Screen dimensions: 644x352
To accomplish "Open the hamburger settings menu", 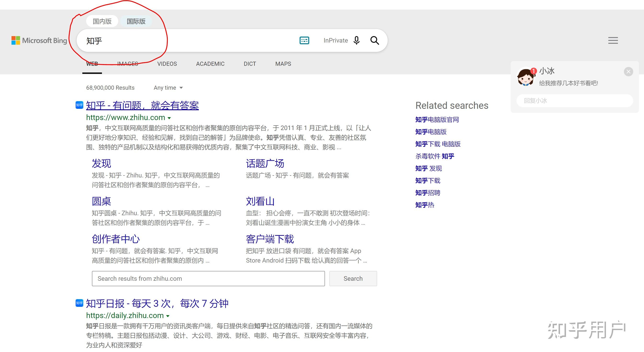I will click(x=613, y=40).
